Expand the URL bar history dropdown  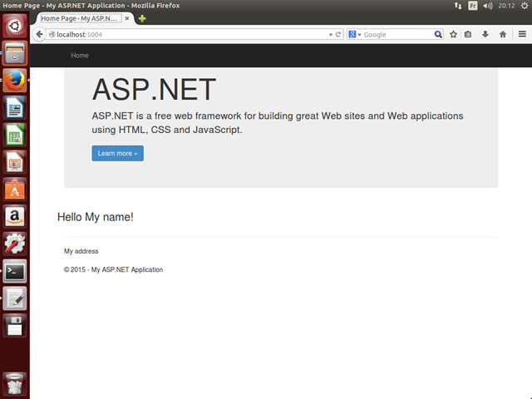[x=331, y=35]
